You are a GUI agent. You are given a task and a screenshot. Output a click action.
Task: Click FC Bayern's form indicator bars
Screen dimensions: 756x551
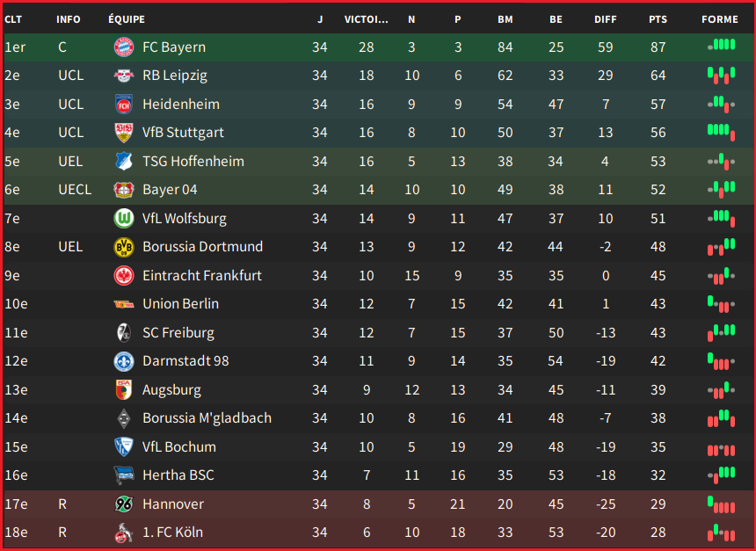pyautogui.click(x=722, y=46)
